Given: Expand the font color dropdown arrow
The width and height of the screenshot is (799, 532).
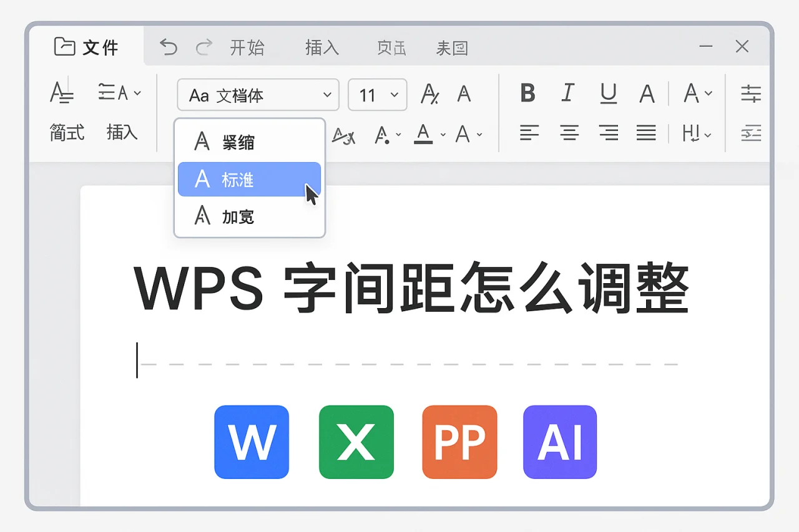Looking at the screenshot, I should [444, 135].
